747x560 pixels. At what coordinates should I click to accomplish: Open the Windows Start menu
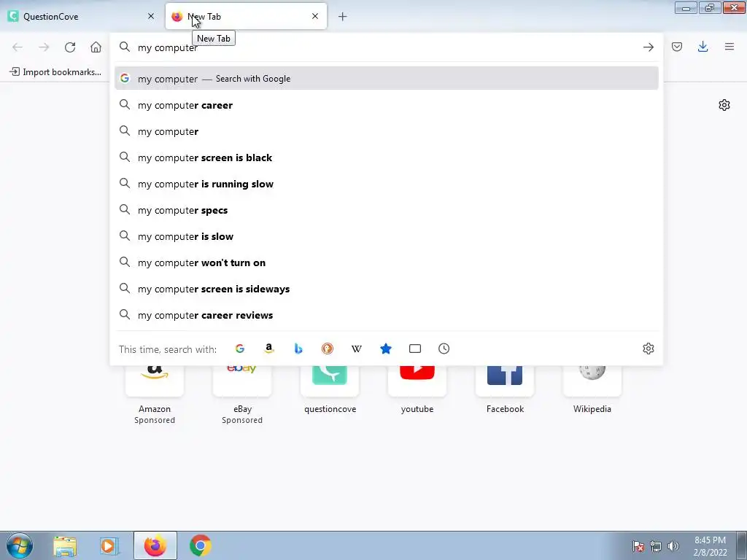click(20, 545)
